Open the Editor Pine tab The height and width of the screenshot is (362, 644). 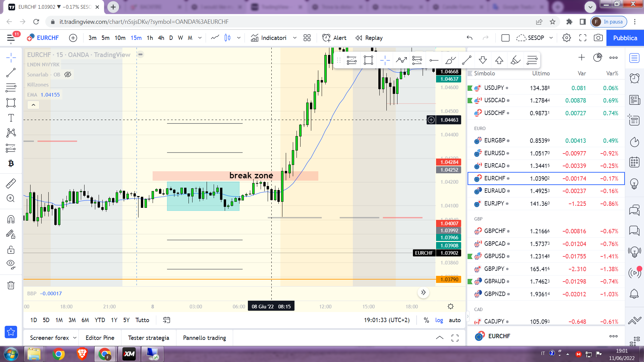coord(100,338)
